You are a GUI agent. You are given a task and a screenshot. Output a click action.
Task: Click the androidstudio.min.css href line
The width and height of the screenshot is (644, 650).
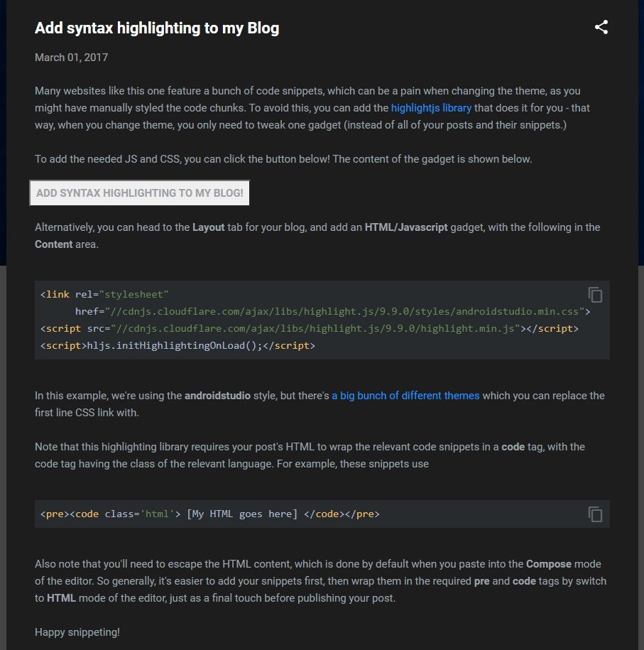[x=332, y=312]
